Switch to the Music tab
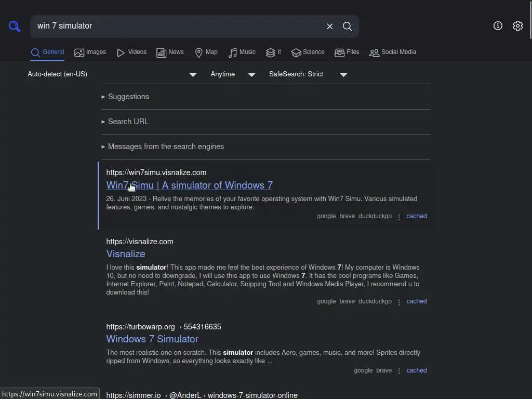Viewport: 532px width, 399px height. click(242, 52)
